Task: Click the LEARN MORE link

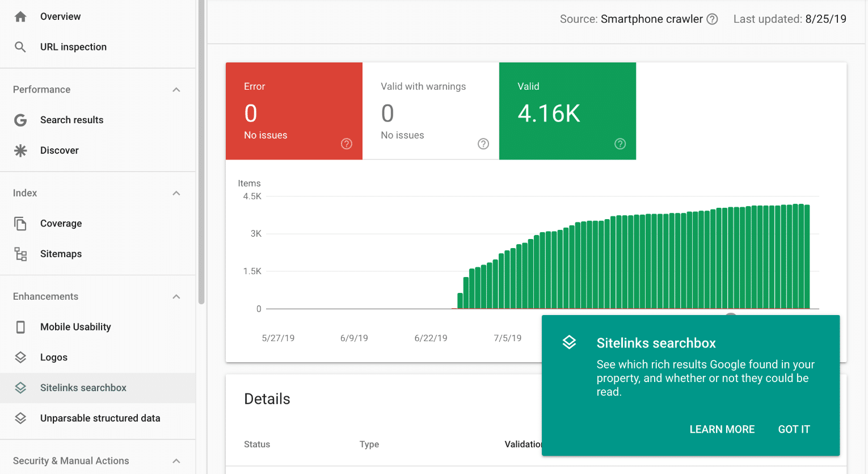Action: pos(722,429)
